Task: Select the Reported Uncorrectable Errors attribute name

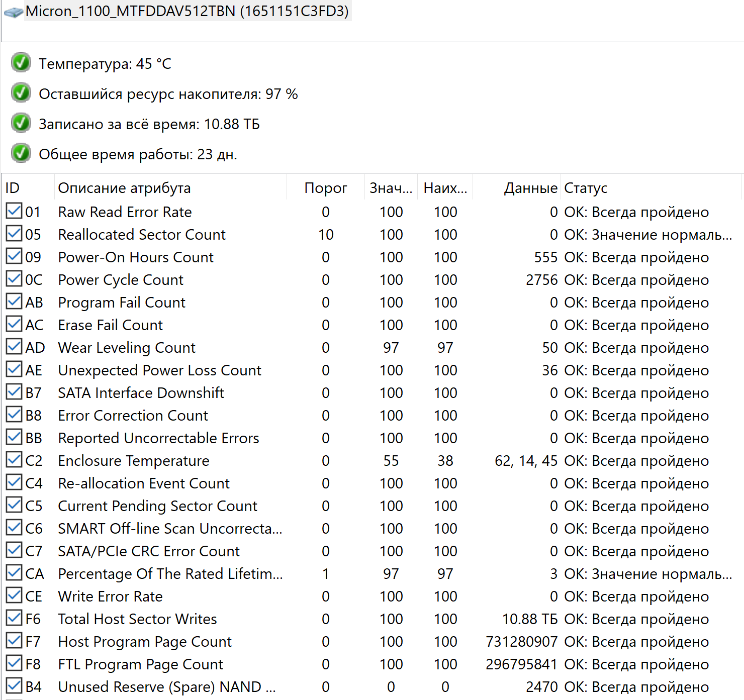Action: click(159, 438)
